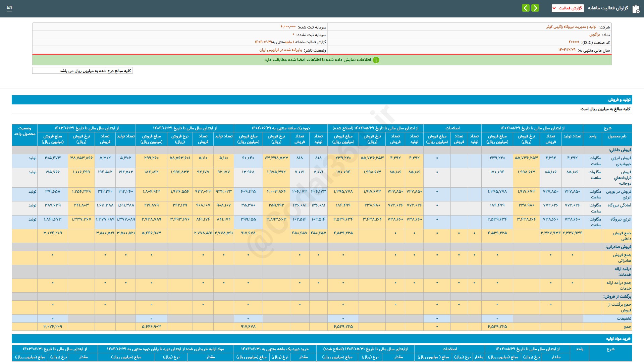
Task: Go to next report with right arrow
Action: coord(535,8)
